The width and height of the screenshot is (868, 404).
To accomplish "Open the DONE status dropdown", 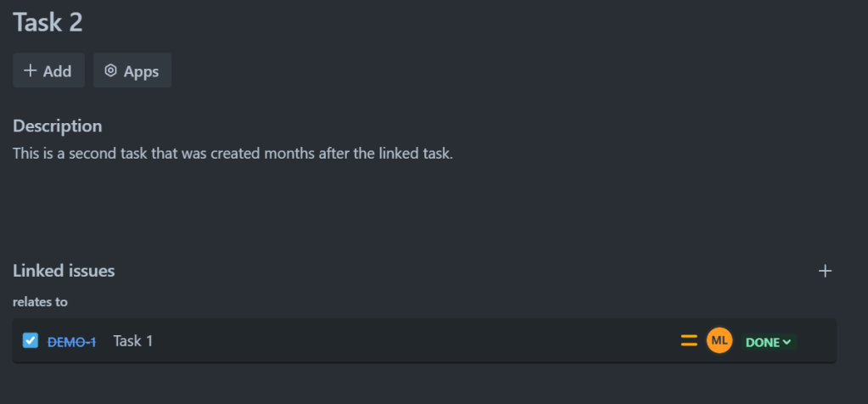I will [763, 342].
